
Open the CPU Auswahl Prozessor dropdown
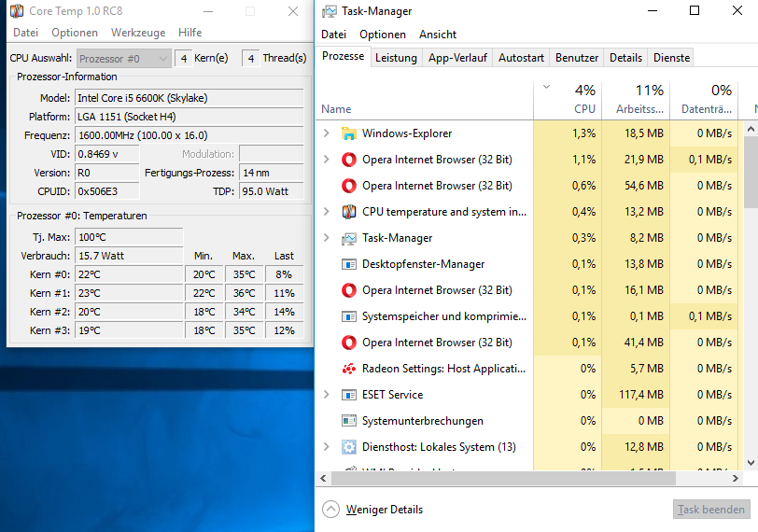[124, 58]
